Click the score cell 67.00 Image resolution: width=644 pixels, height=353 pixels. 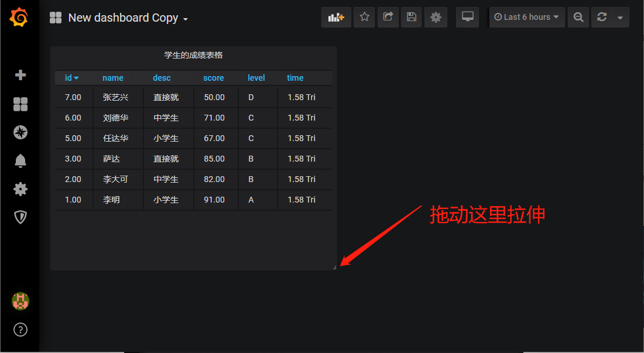point(216,138)
